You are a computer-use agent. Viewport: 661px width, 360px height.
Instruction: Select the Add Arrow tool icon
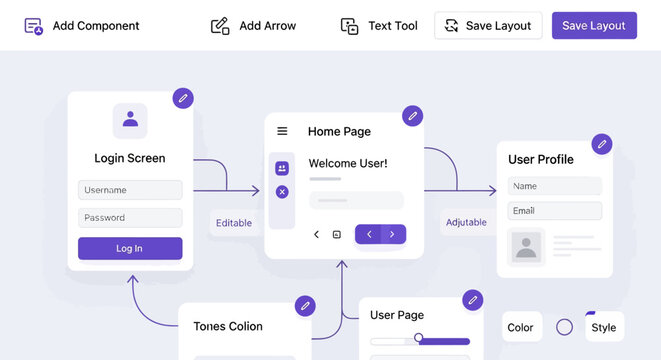(220, 26)
